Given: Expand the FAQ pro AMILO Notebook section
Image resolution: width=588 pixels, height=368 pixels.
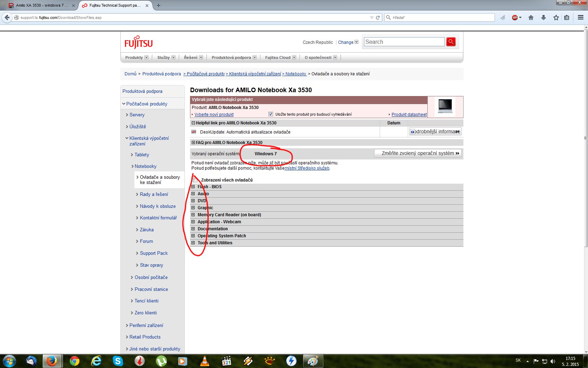Looking at the screenshot, I should [x=193, y=143].
